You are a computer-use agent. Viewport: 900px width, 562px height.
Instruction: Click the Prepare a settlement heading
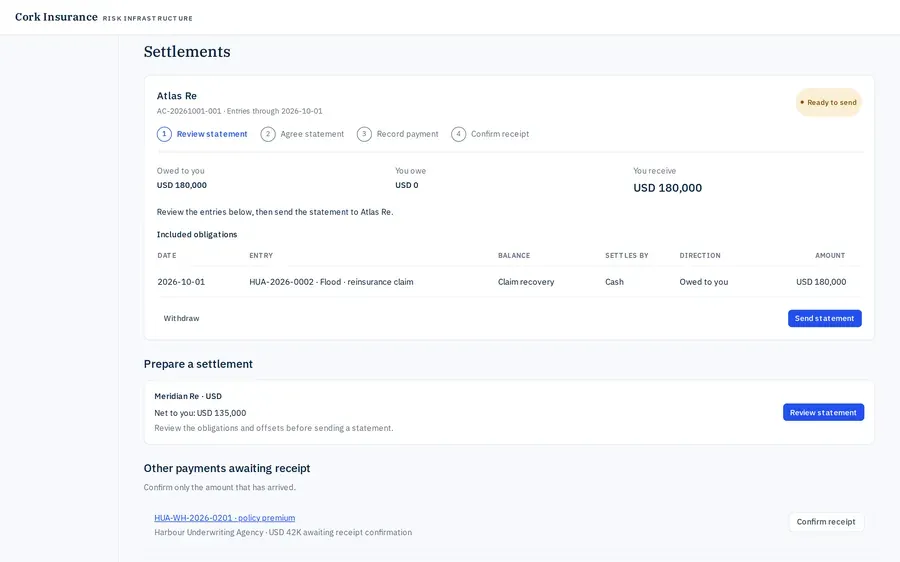point(198,364)
